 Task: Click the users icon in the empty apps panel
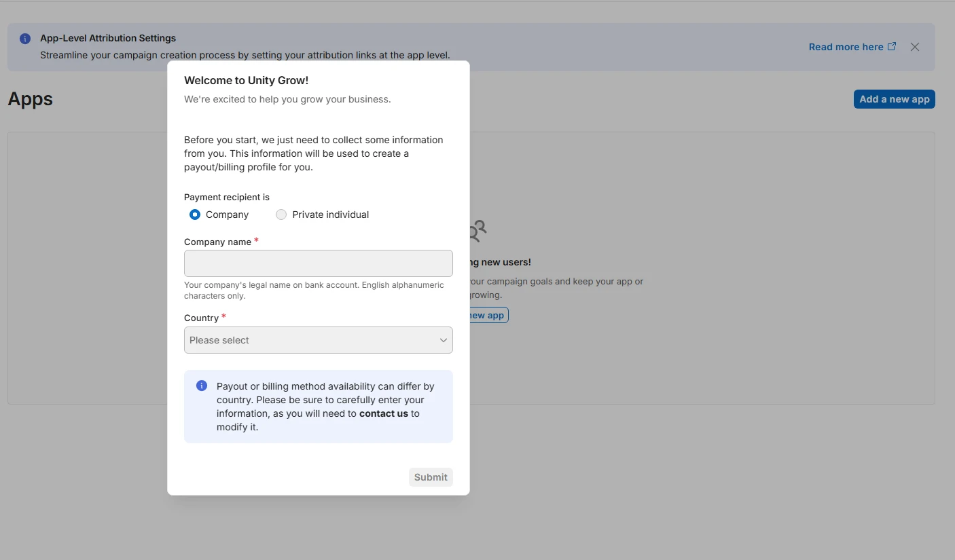pyautogui.click(x=478, y=231)
